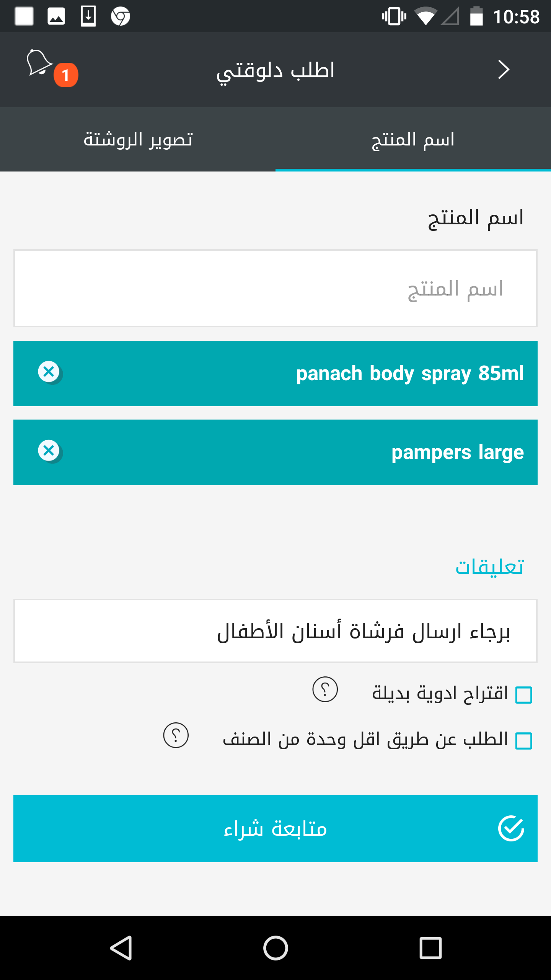Image resolution: width=551 pixels, height=980 pixels.
Task: Select the اسم المنتج tab
Action: 413,139
